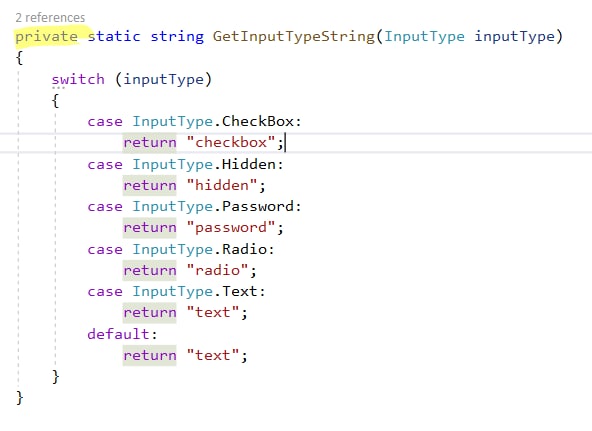
Task: Click the "password" string literal
Action: click(231, 228)
